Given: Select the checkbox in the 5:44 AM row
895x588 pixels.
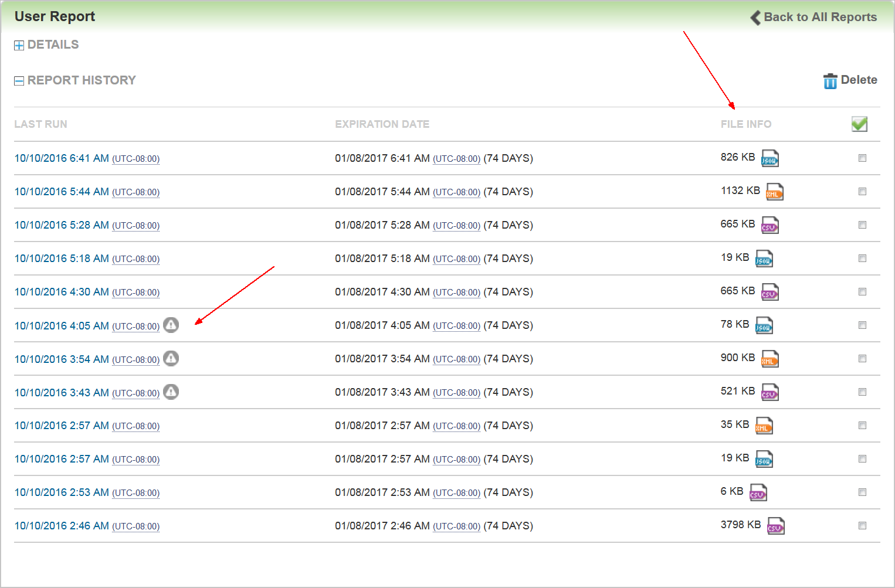Looking at the screenshot, I should (862, 191).
